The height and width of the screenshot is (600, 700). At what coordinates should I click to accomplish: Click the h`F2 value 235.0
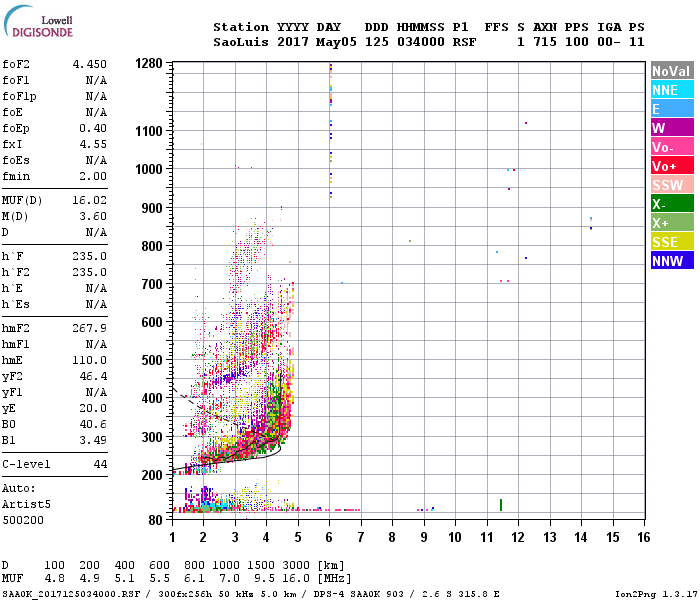(x=90, y=272)
